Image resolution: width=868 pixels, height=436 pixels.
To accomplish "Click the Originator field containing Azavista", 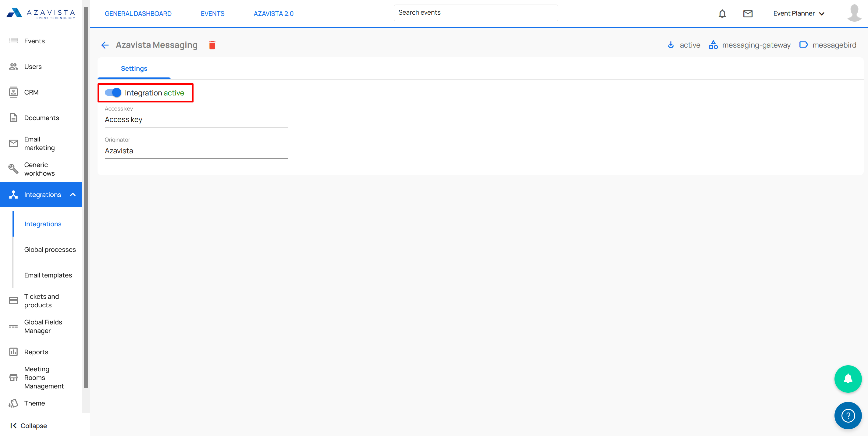I will (196, 151).
